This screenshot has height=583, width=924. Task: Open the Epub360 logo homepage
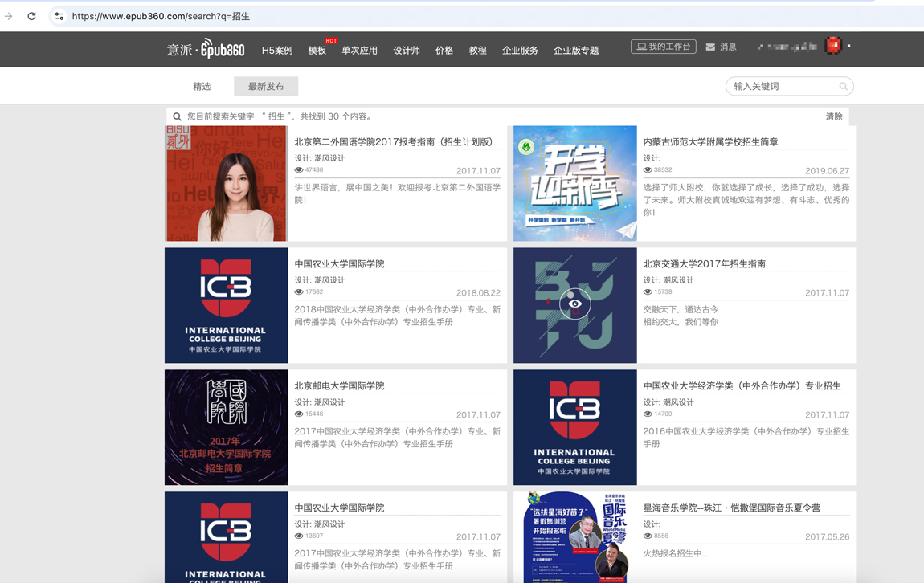pyautogui.click(x=206, y=49)
